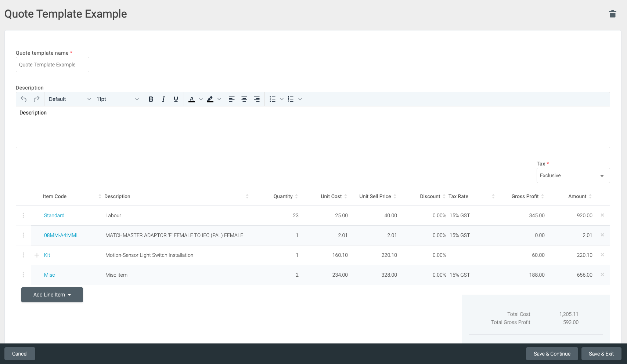Toggle italic formatting
Screen dimensions: 627x364
(163, 99)
